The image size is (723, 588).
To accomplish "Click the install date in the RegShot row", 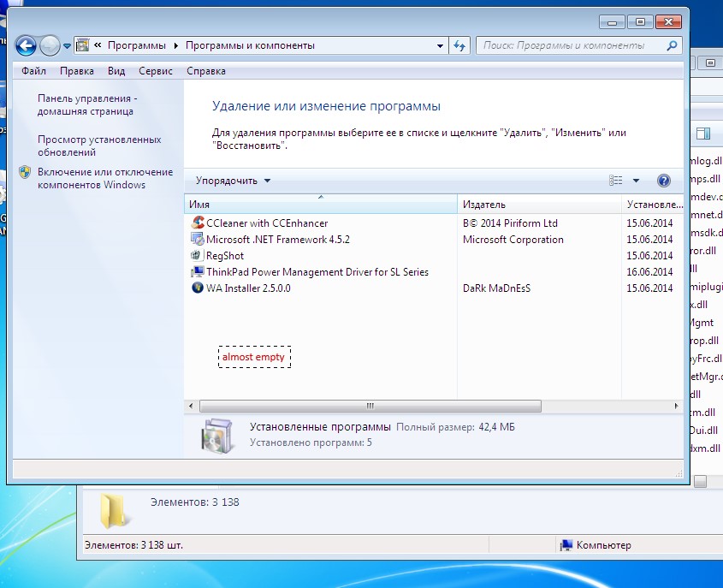I will click(649, 256).
